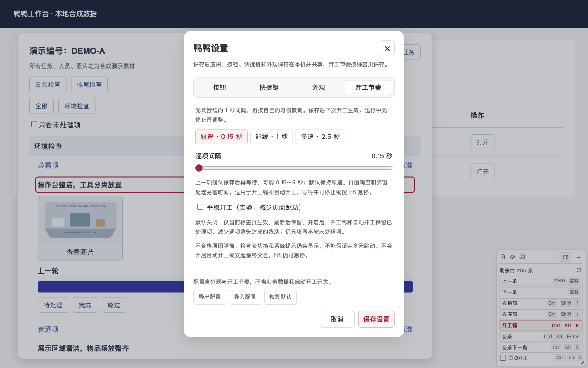This screenshot has height=368, width=588.
Task: Click 保存设置 to save settings
Action: click(x=376, y=319)
